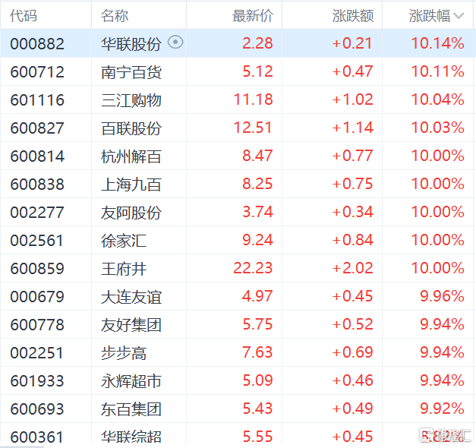Click latest price 9.24
Viewport: 476px width, 448px height.
click(257, 240)
